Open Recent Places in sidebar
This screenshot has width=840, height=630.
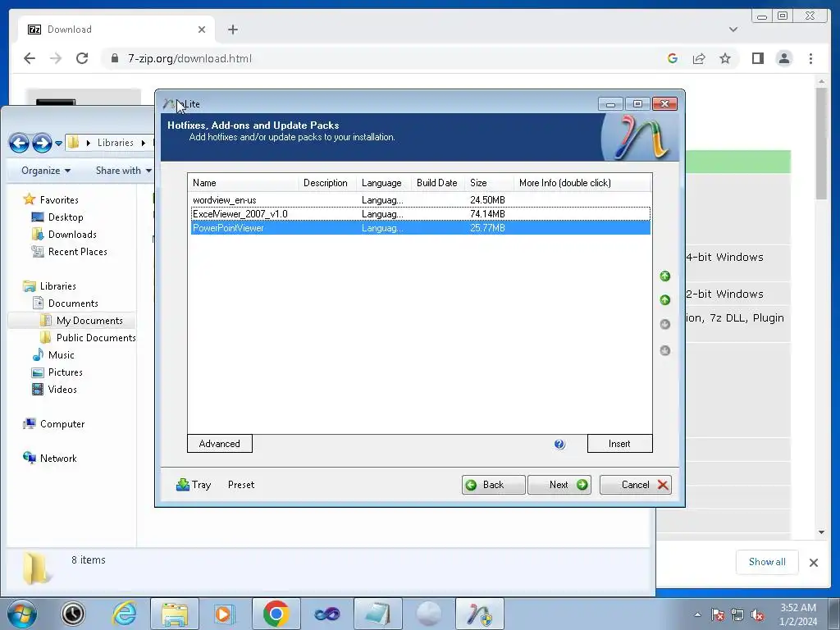pos(77,252)
